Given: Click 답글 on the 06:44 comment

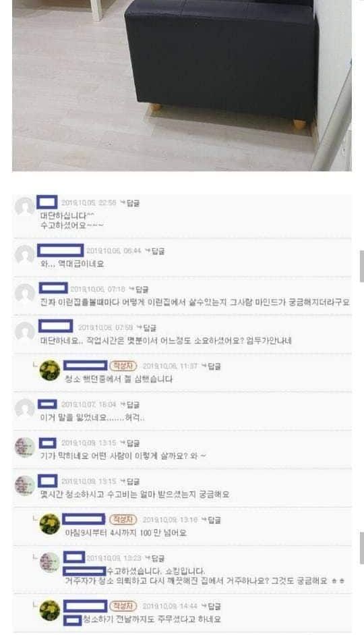Looking at the screenshot, I should pyautogui.click(x=155, y=251).
